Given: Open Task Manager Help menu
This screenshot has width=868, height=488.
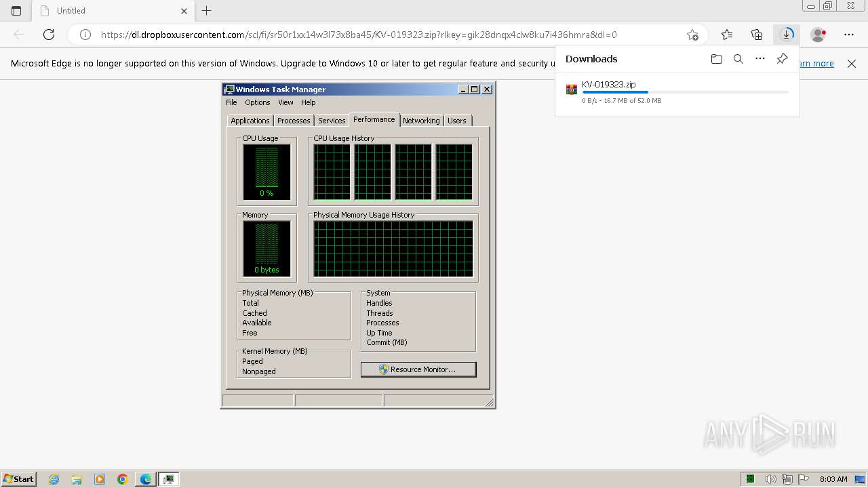Looking at the screenshot, I should pyautogui.click(x=309, y=102).
